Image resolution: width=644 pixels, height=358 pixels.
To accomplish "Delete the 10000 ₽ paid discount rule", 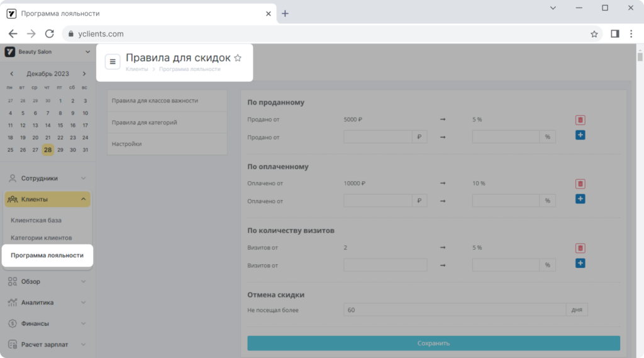I will point(580,184).
